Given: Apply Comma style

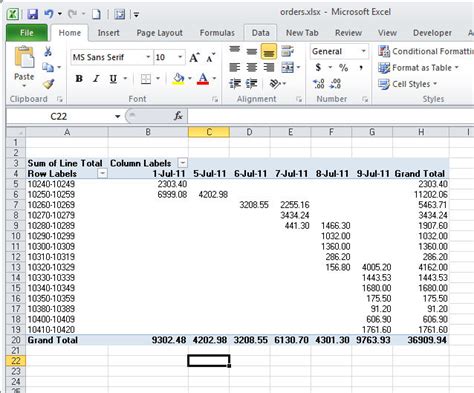Looking at the screenshot, I should (361, 68).
